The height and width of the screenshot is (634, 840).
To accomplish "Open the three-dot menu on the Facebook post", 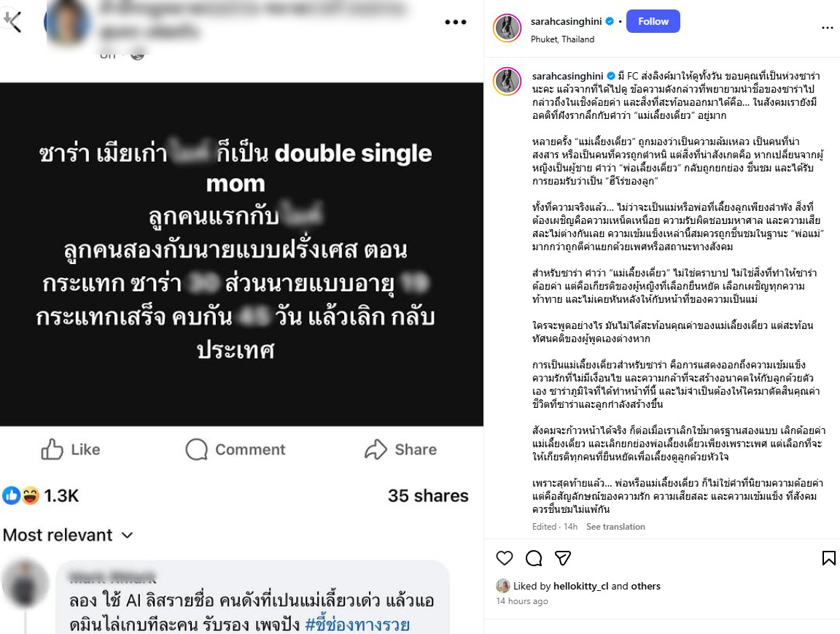I will (455, 22).
